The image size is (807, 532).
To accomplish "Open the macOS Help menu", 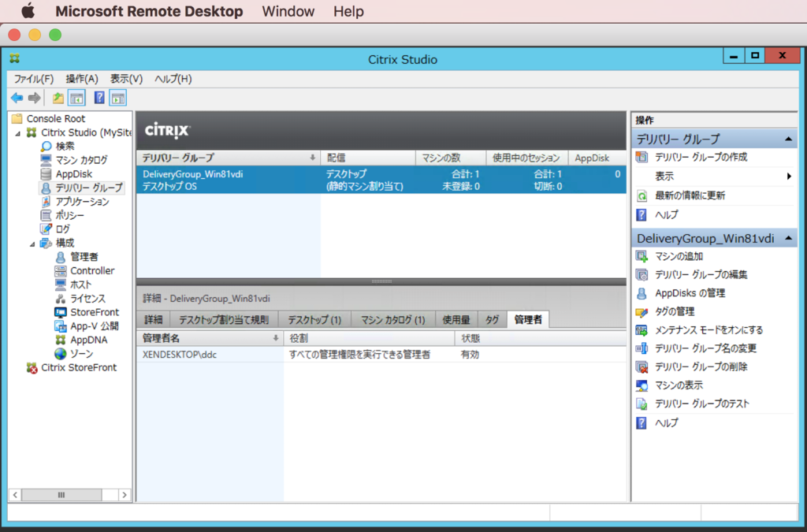I will coord(348,11).
